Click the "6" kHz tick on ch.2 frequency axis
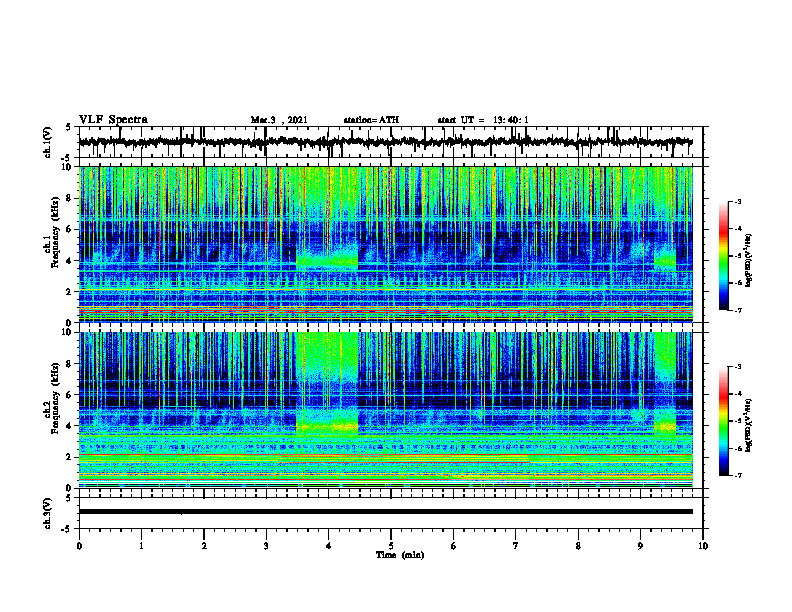The width and height of the screenshot is (792, 612). pyautogui.click(x=71, y=395)
